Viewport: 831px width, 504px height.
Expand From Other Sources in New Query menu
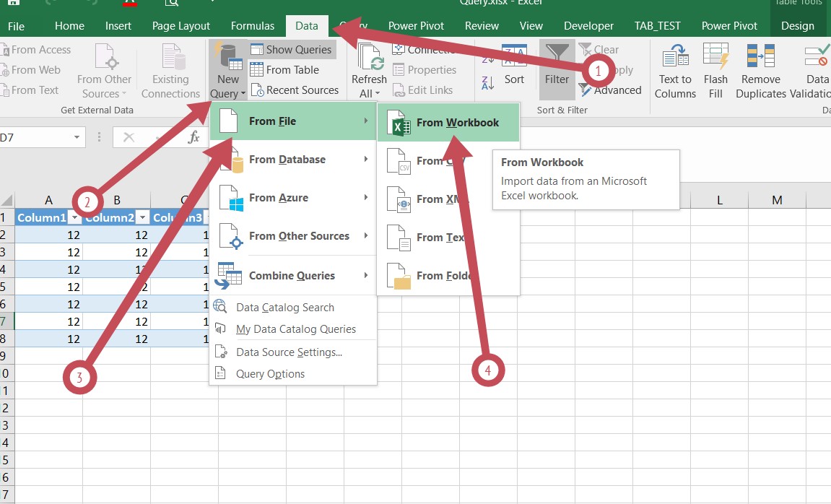point(293,236)
